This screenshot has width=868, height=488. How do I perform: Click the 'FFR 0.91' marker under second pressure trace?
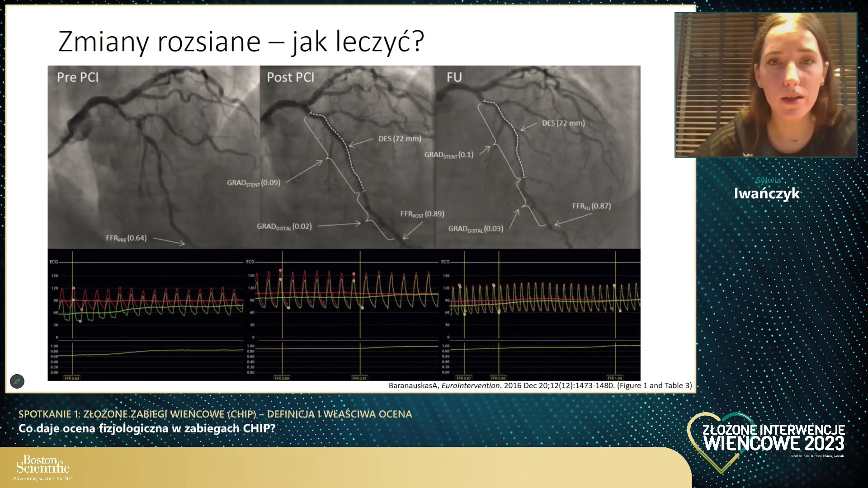pos(359,378)
